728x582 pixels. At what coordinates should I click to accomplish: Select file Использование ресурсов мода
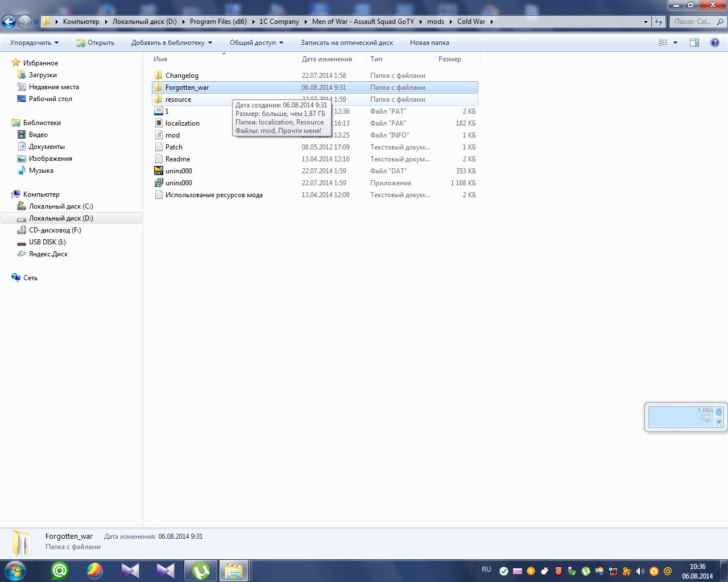pyautogui.click(x=316, y=195)
